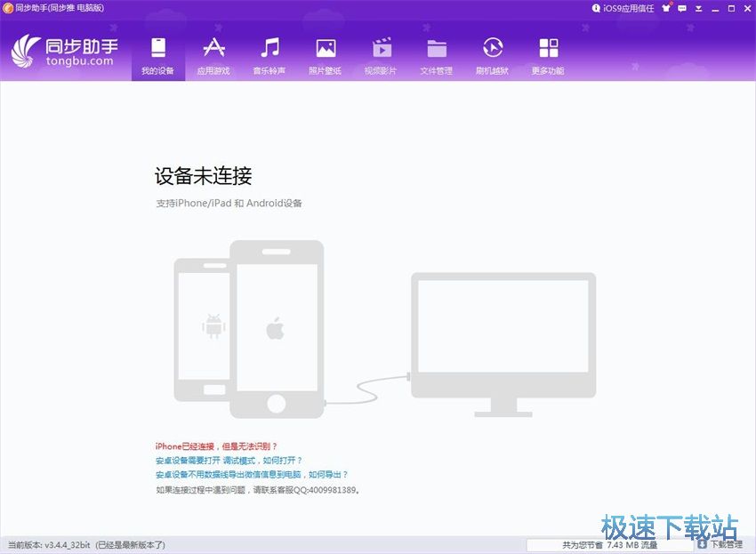Open the 视频影片 videos section
Image resolution: width=756 pixels, height=554 pixels.
click(x=381, y=56)
